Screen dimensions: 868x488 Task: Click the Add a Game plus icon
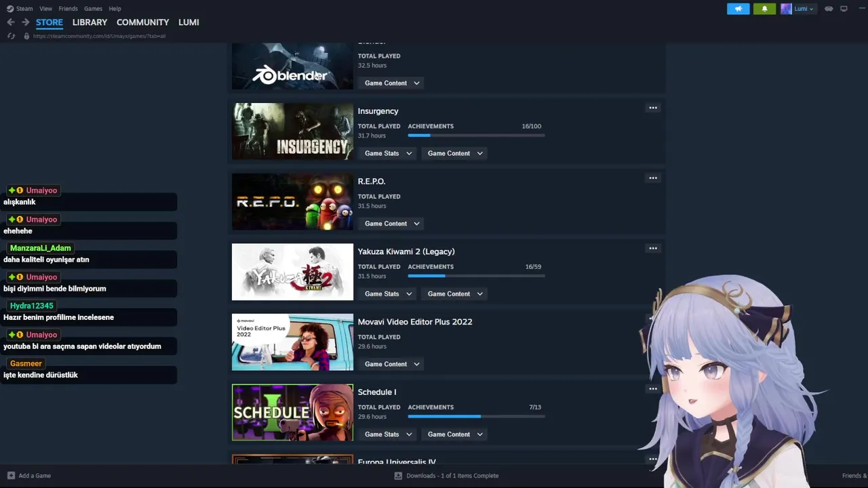pyautogui.click(x=11, y=476)
